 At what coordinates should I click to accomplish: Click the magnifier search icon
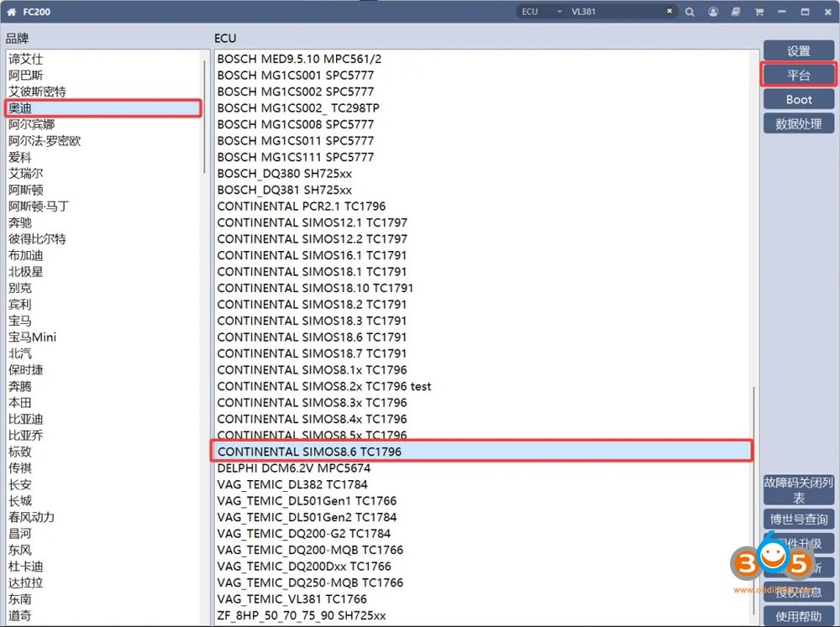[690, 12]
